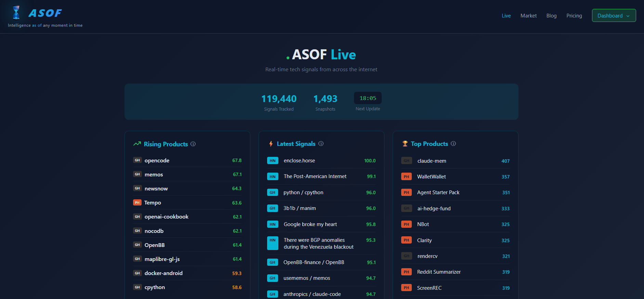The image size is (644, 299).
Task: Click the 1,493 Snapshots value
Action: pyautogui.click(x=325, y=99)
